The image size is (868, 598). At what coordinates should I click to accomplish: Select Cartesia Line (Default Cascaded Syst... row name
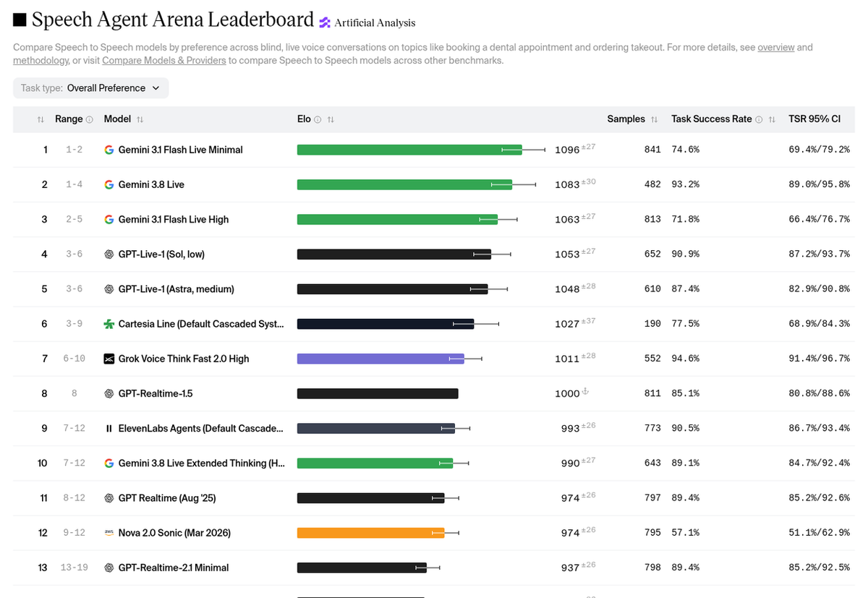201,324
